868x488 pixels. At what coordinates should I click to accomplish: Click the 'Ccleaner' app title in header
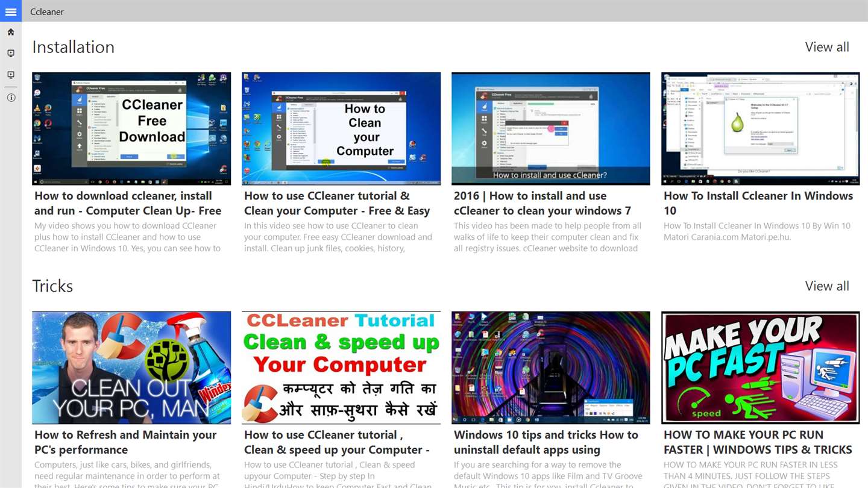click(x=47, y=11)
